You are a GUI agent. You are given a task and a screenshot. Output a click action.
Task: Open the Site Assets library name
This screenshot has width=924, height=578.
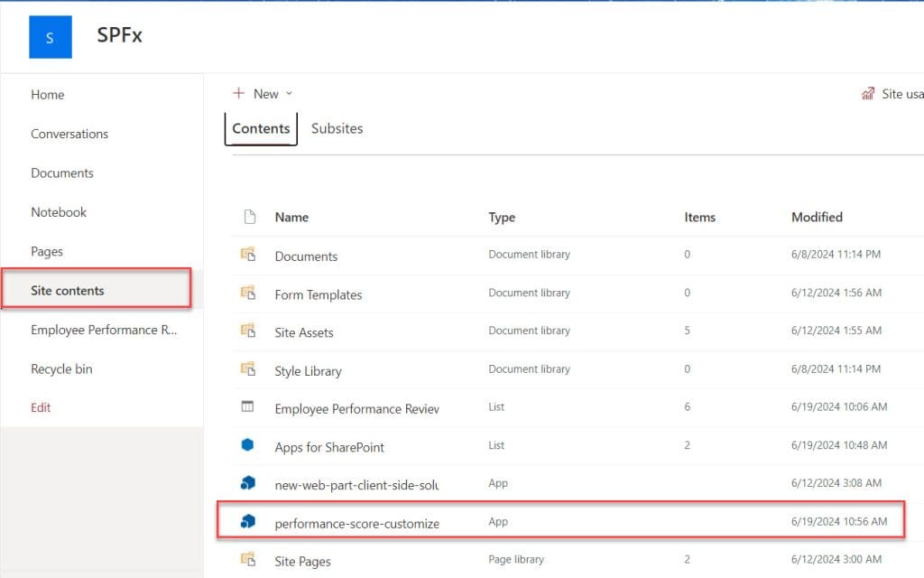click(x=304, y=332)
